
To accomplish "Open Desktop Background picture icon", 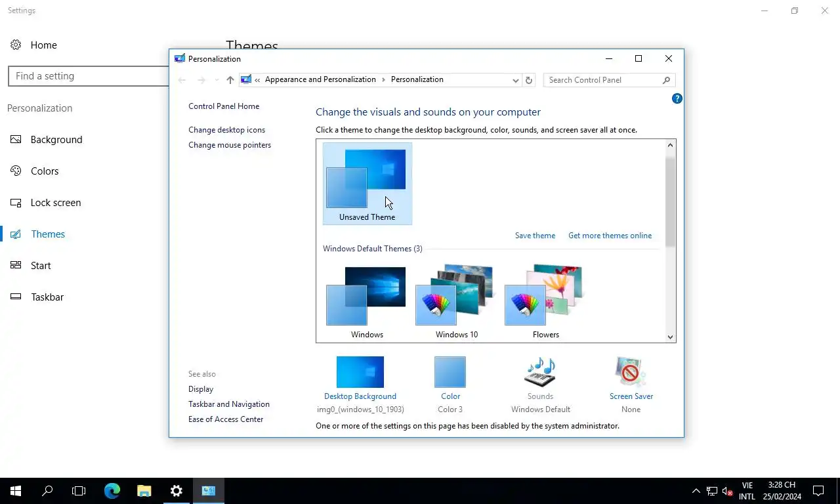I will 360,372.
